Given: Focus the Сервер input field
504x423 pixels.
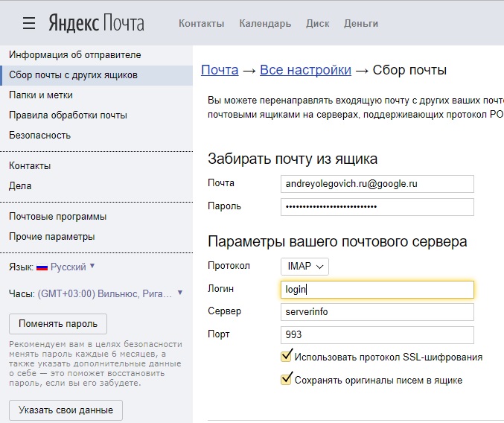Looking at the screenshot, I should pyautogui.click(x=377, y=312).
